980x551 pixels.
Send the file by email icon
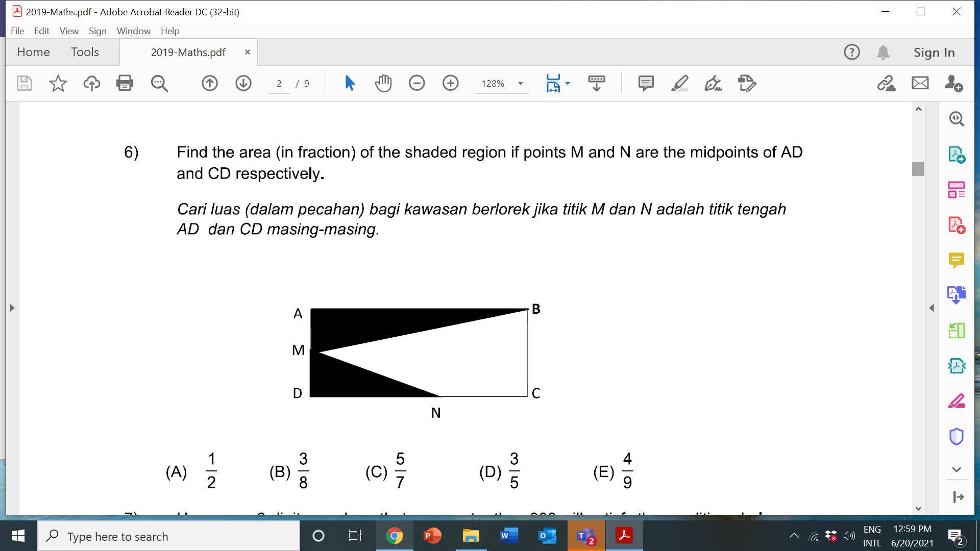point(920,83)
